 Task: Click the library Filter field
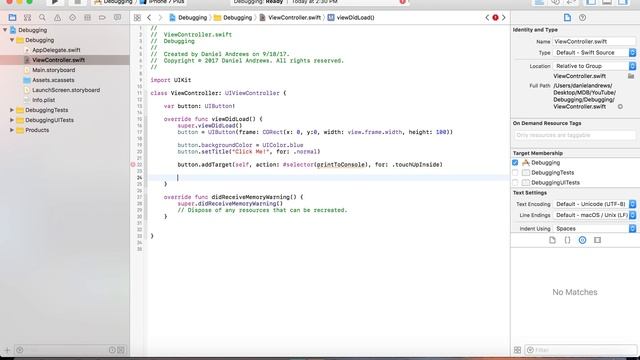pyautogui.click(x=581, y=350)
